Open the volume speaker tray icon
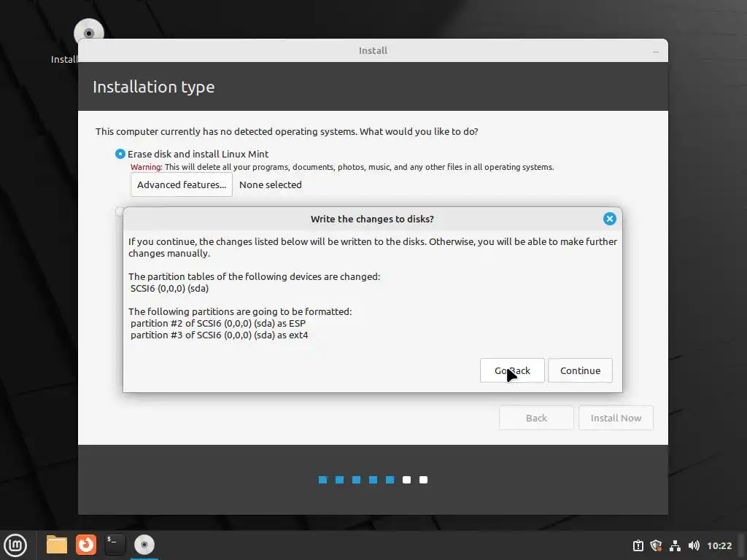 pyautogui.click(x=694, y=545)
